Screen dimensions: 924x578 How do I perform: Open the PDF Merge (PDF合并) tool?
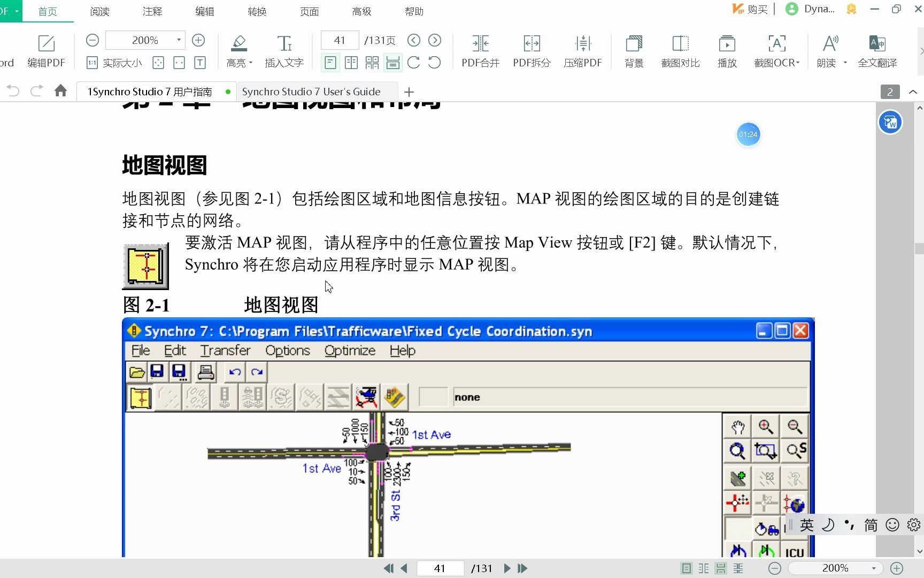[480, 51]
